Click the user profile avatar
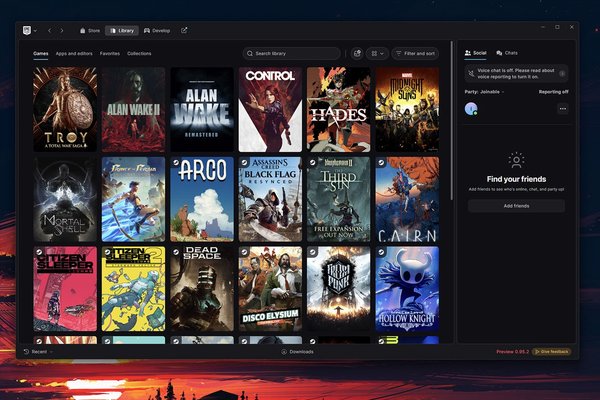The image size is (600, 400). pos(471,109)
